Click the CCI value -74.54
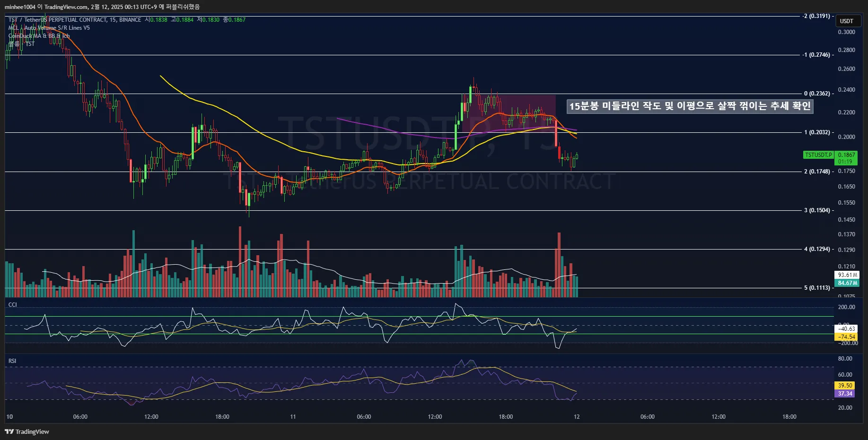868x440 pixels. pos(846,337)
